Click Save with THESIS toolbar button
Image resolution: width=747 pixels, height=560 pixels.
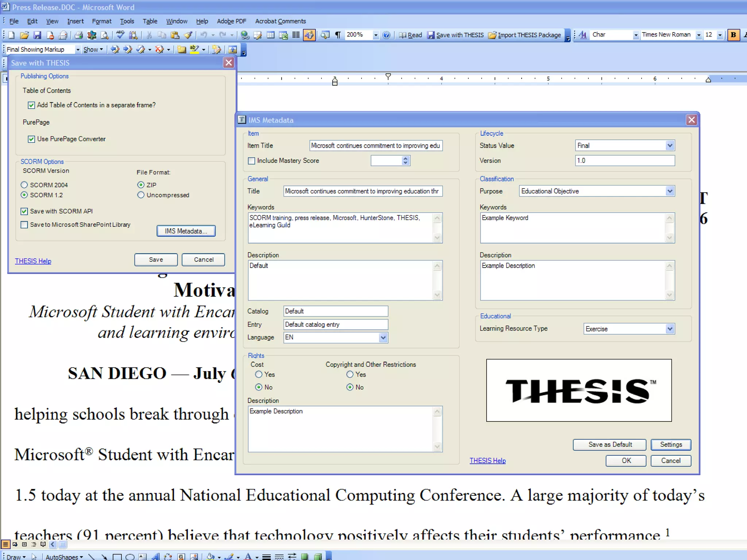pos(456,35)
